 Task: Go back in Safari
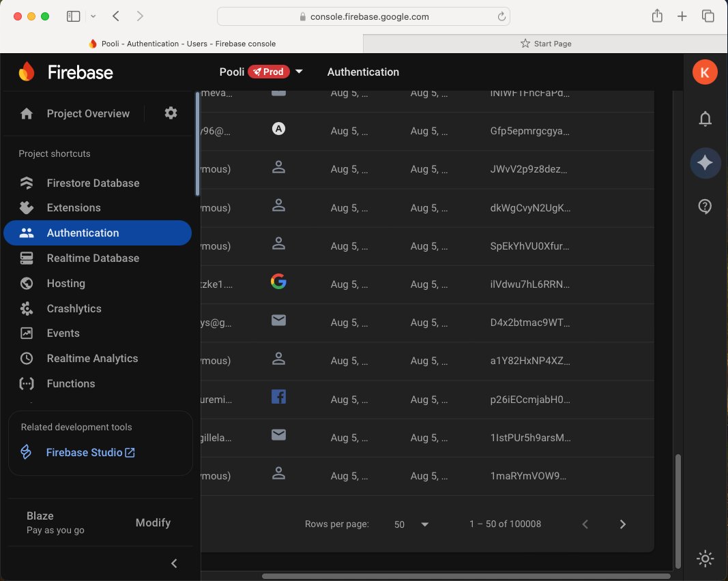(116, 16)
